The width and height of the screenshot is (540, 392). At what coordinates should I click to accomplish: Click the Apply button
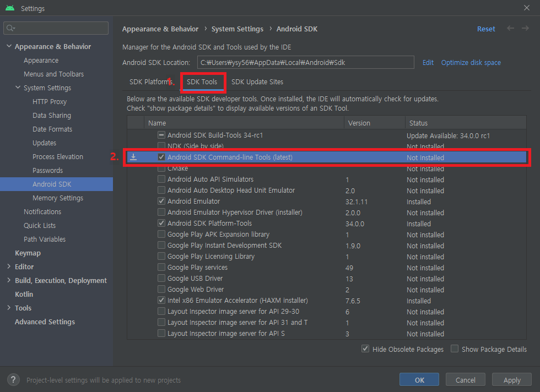(x=512, y=380)
